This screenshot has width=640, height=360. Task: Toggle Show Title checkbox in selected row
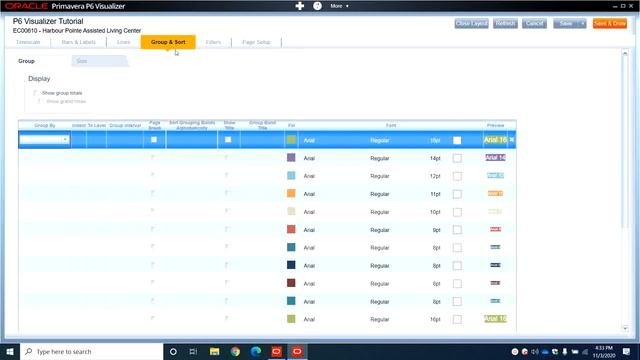(228, 140)
